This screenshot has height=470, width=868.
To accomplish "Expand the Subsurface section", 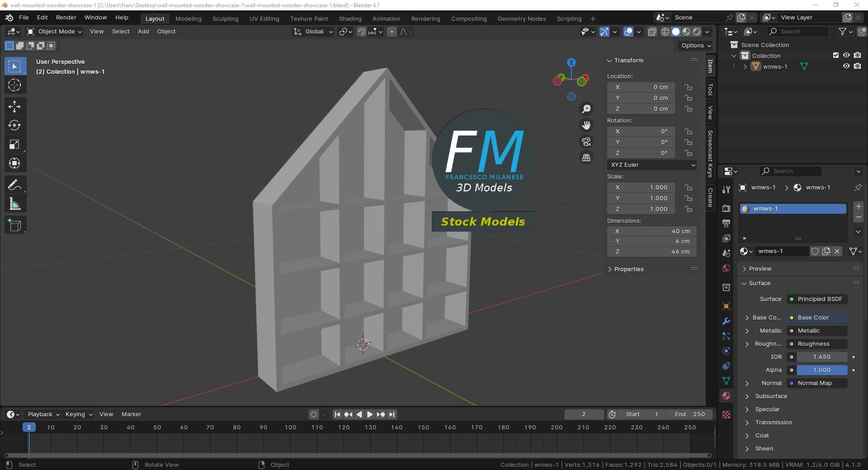I will [747, 396].
